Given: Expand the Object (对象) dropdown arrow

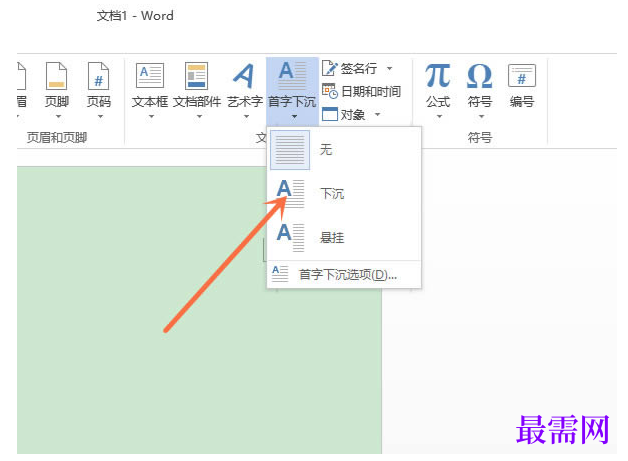Looking at the screenshot, I should (x=377, y=115).
